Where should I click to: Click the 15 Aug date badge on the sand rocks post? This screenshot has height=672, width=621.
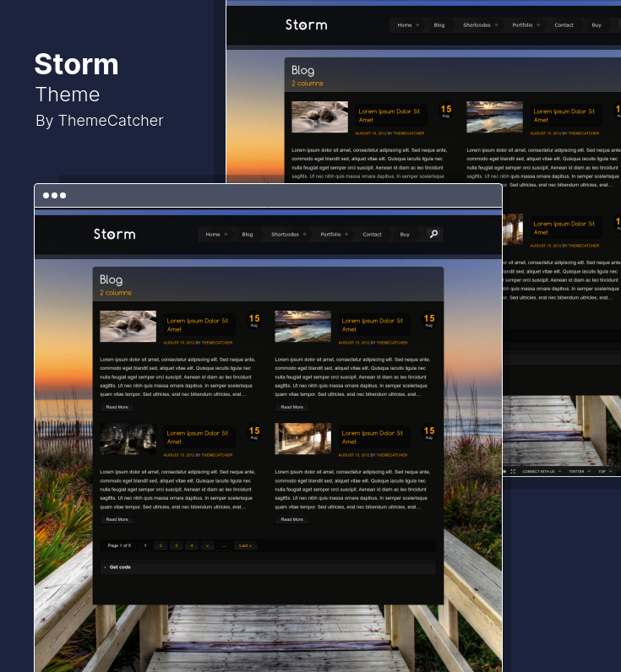[x=253, y=320]
